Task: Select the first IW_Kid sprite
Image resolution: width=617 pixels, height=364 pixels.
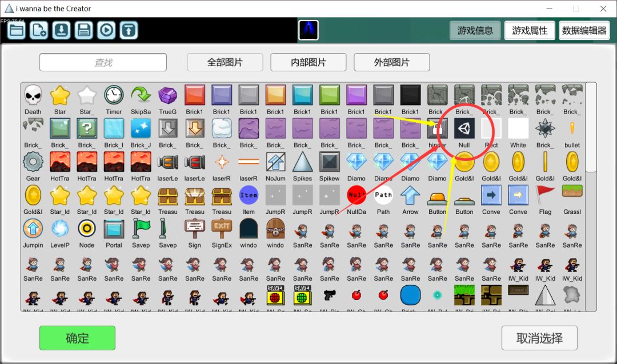Action: [x=518, y=266]
